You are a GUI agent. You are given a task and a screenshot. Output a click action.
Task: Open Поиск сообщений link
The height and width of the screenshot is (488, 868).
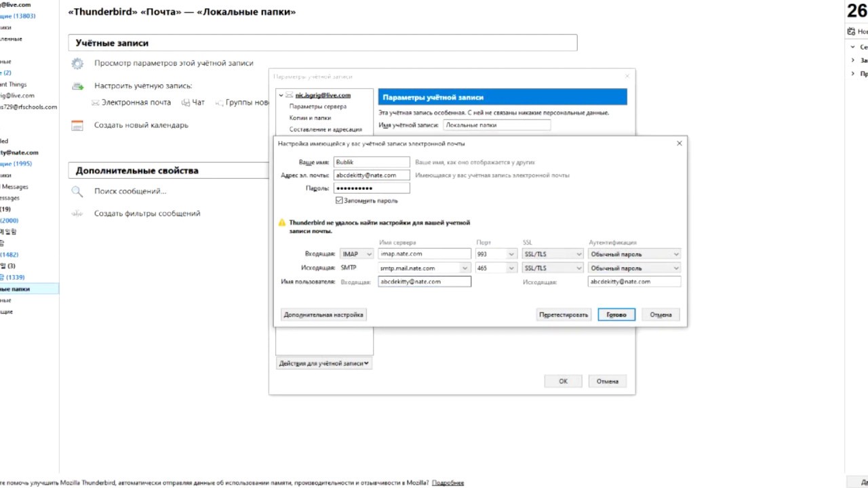point(130,192)
